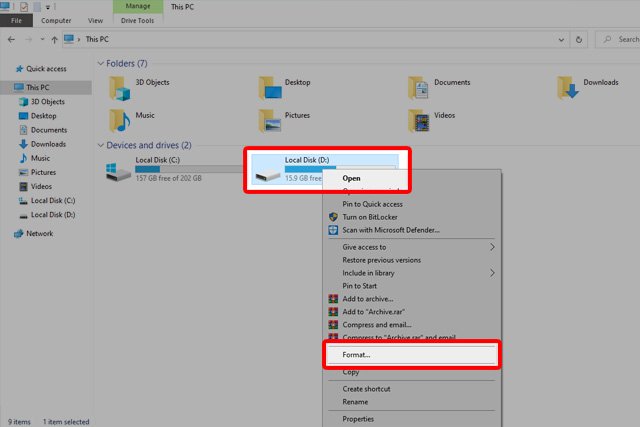The height and width of the screenshot is (427, 640).
Task: Collapse the Devices and drives section
Action: tap(100, 146)
